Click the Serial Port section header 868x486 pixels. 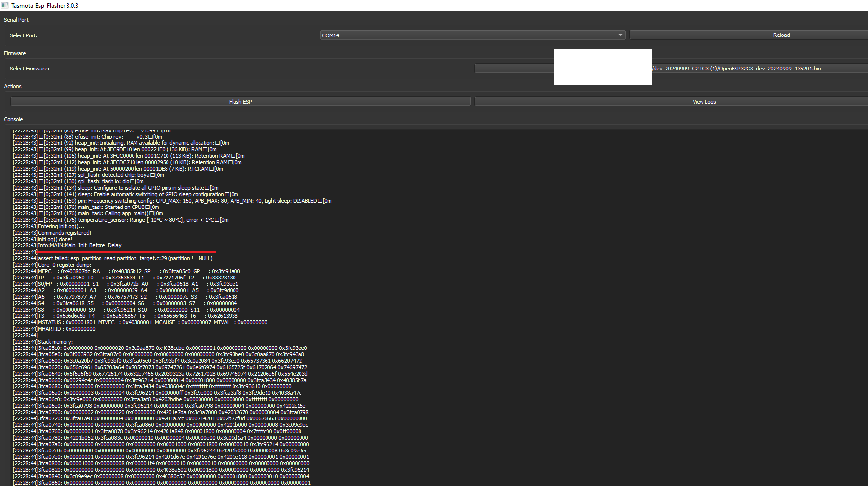click(16, 20)
